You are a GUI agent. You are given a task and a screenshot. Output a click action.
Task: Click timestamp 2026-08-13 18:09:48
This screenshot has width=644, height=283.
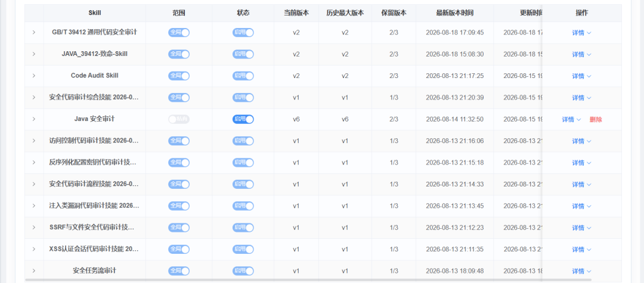point(454,270)
